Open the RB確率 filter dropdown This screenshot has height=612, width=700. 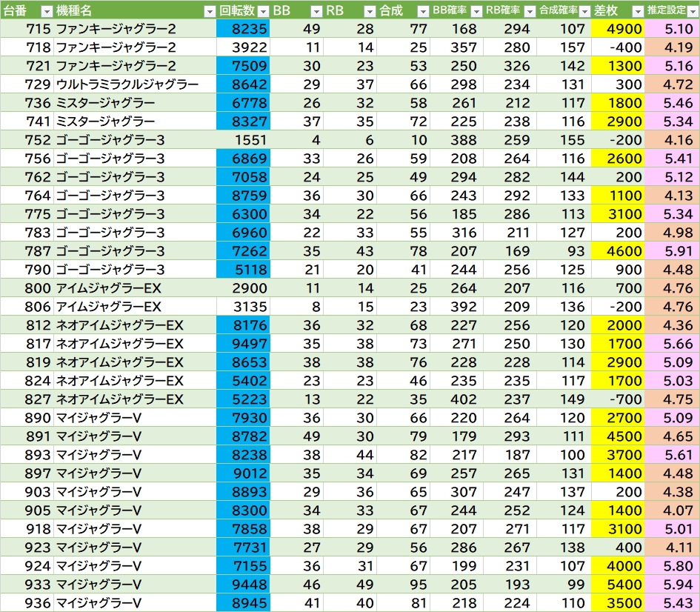pyautogui.click(x=529, y=11)
